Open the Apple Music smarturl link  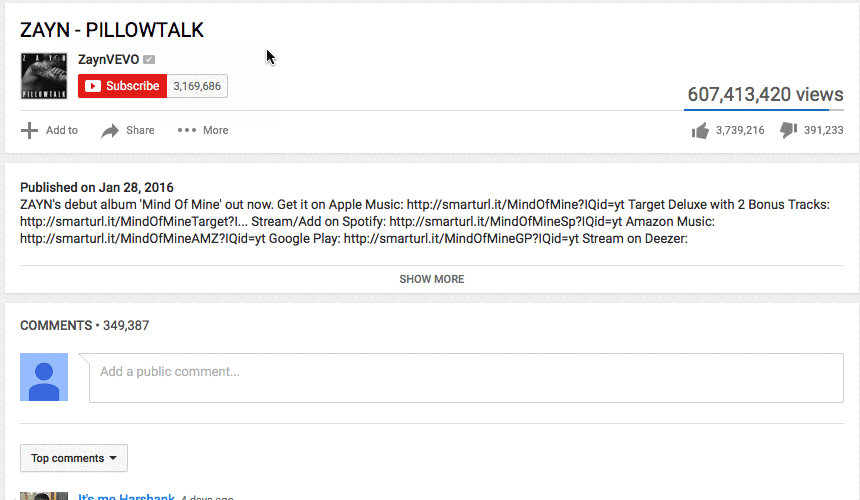click(x=516, y=204)
